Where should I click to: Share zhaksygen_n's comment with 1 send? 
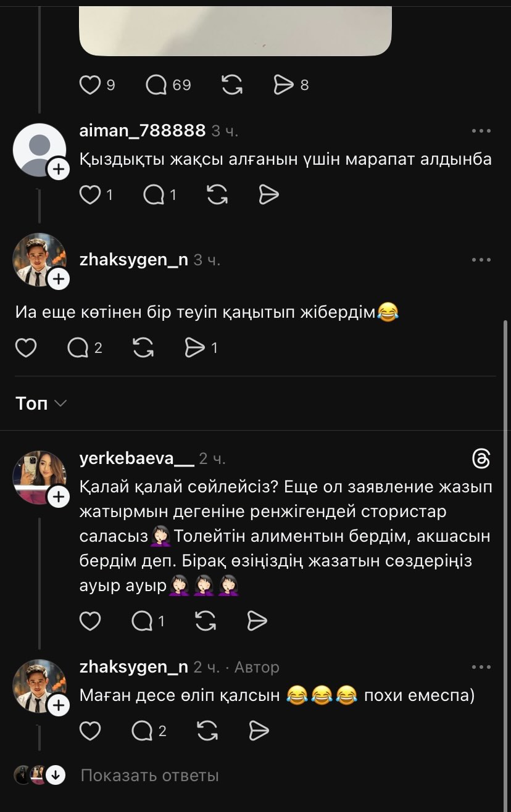(x=195, y=349)
